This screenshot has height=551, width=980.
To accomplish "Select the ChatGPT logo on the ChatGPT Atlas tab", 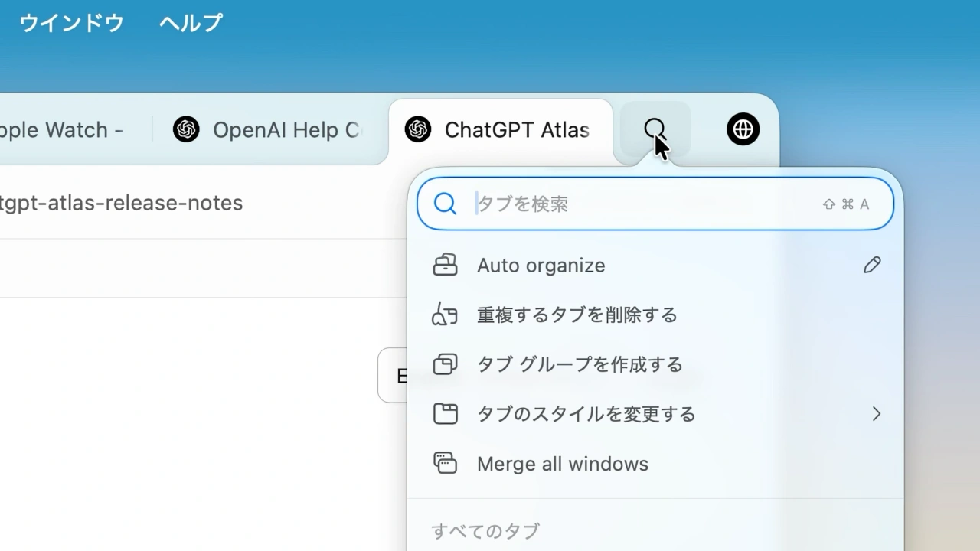I will 417,130.
